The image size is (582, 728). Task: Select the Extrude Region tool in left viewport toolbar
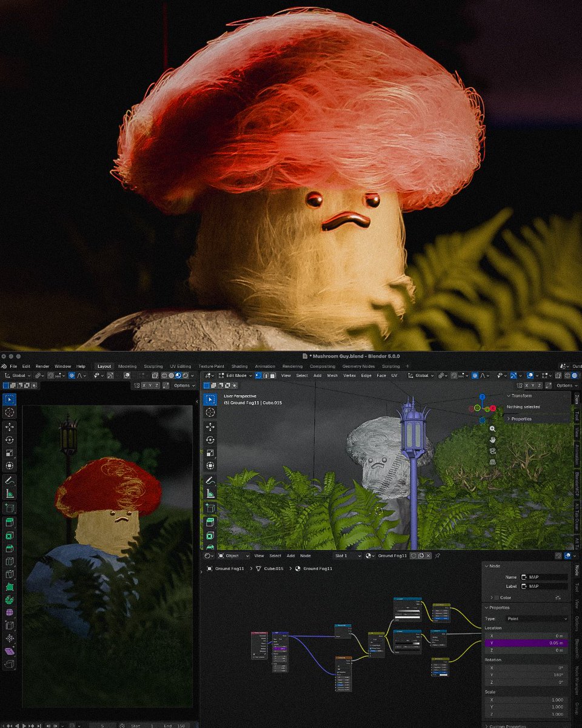tap(9, 522)
